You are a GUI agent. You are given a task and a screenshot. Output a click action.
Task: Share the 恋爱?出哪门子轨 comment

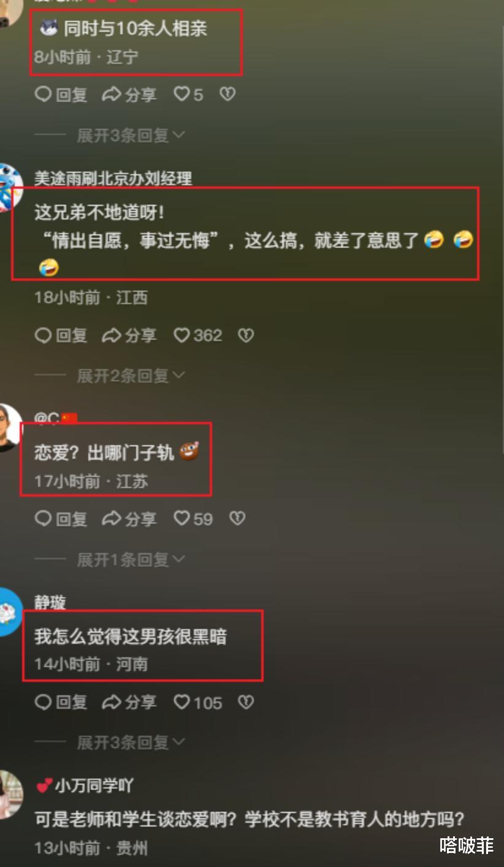129,519
